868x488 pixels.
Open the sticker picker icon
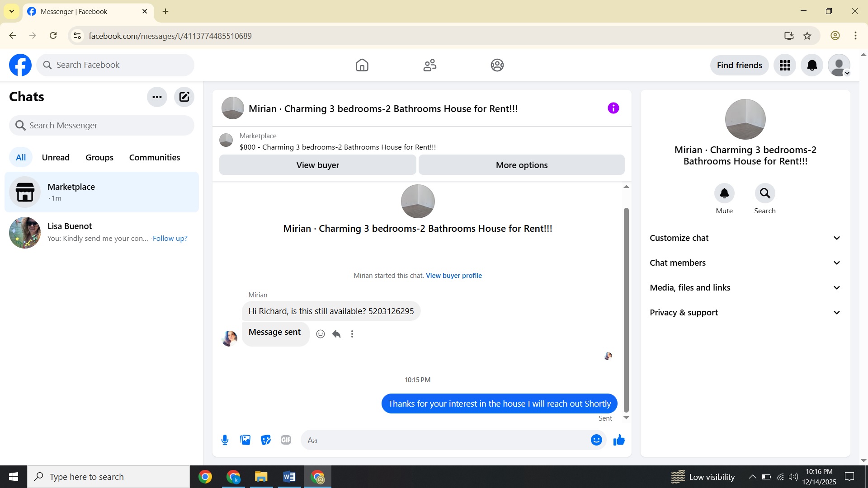[x=266, y=440]
